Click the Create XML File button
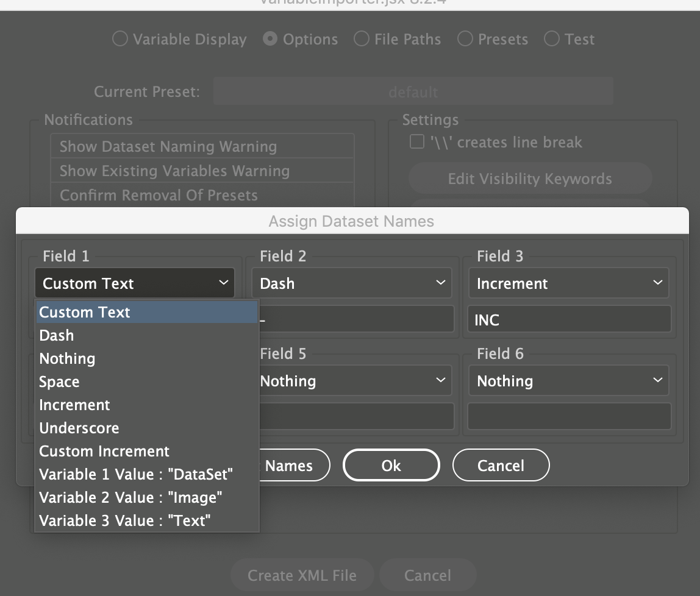Image resolution: width=700 pixels, height=596 pixels. 302,575
